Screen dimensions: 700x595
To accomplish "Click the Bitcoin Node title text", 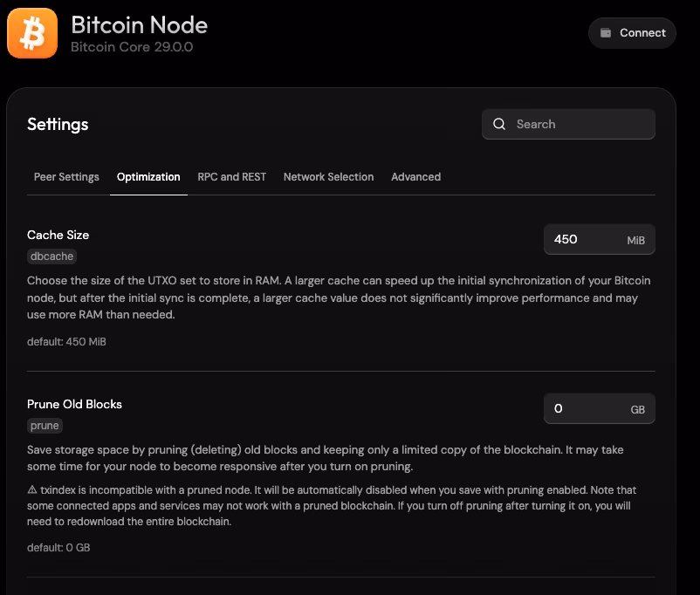I will (x=140, y=25).
